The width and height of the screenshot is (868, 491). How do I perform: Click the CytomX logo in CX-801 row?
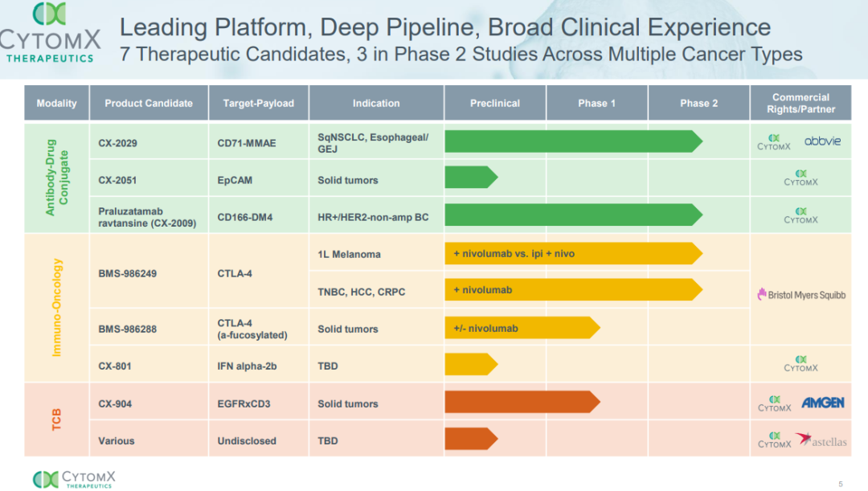point(800,365)
